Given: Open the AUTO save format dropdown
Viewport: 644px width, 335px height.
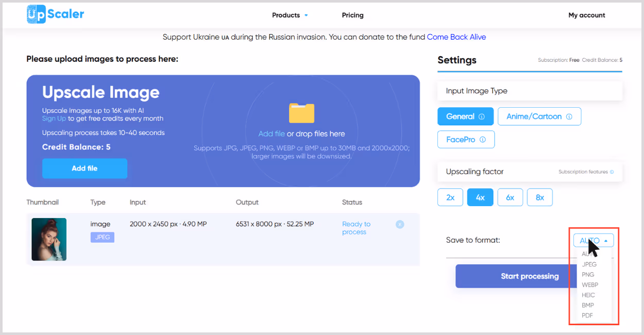Looking at the screenshot, I should click(594, 240).
